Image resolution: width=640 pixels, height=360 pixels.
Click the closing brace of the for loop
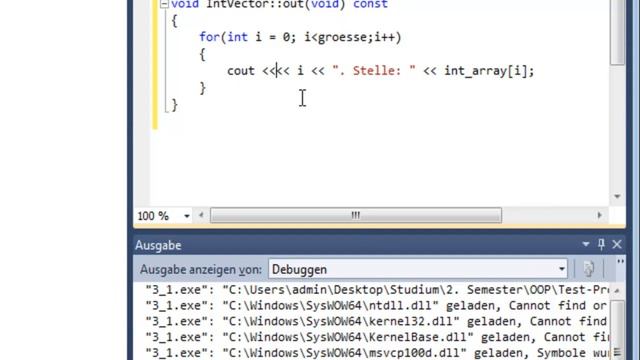202,88
